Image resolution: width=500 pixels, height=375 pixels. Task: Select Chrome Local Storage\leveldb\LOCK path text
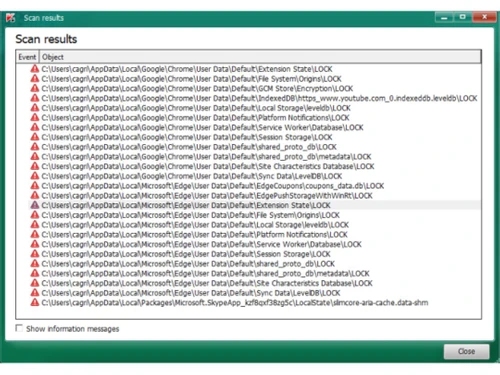tap(196, 108)
